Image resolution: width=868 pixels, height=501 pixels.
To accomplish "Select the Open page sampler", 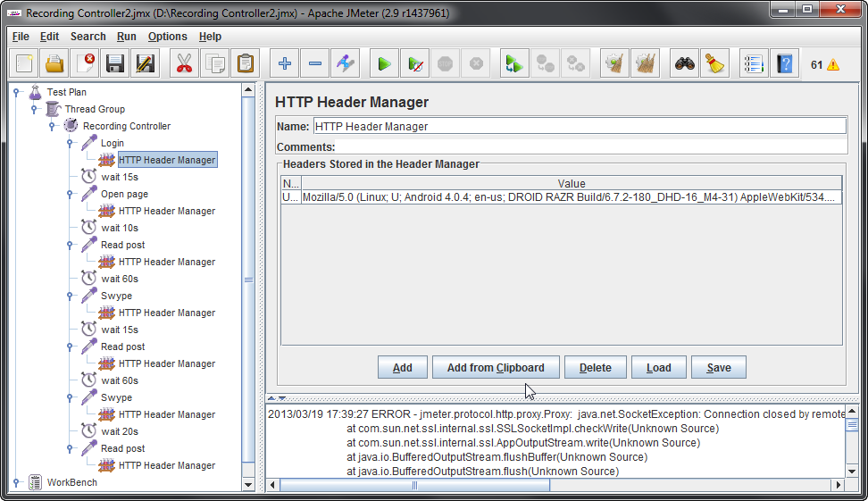I will [x=124, y=194].
